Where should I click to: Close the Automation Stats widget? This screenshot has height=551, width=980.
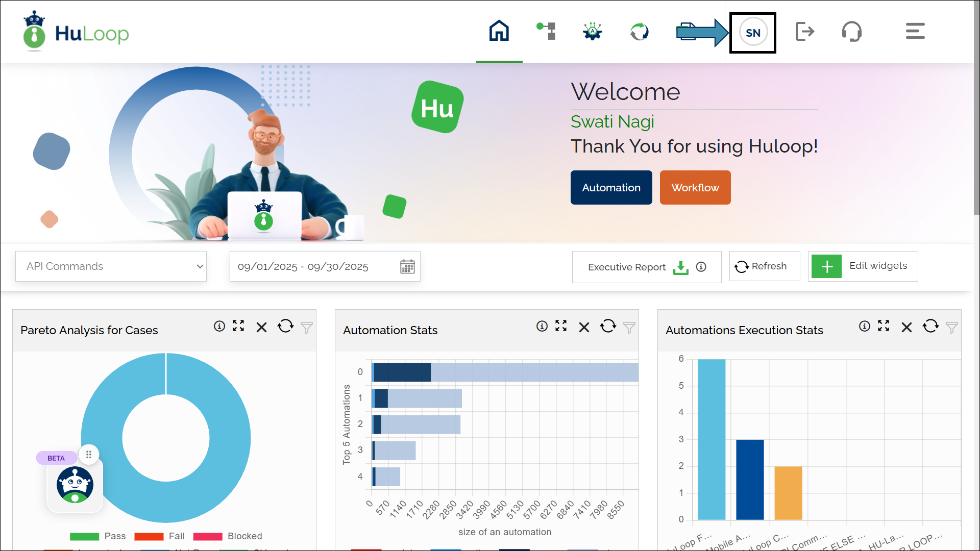[584, 328]
